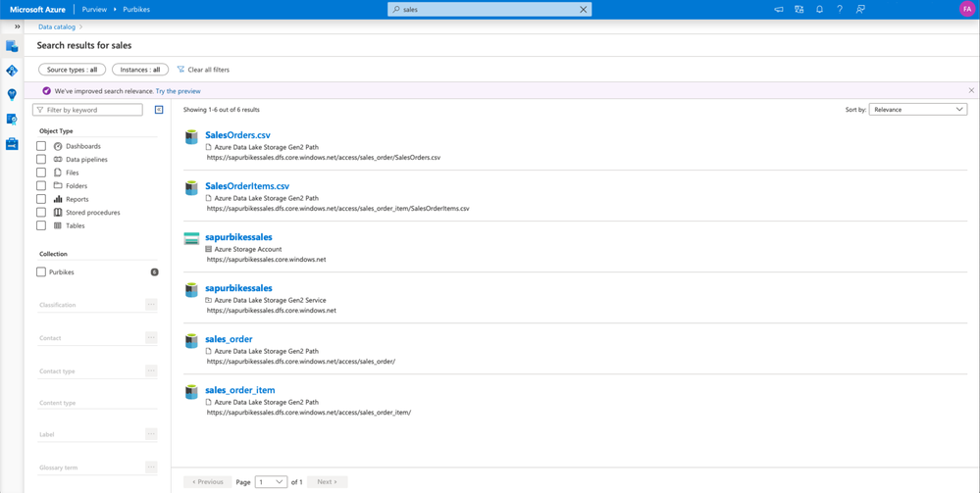Focus the sales search field
The height and width of the screenshot is (493, 980).
490,10
